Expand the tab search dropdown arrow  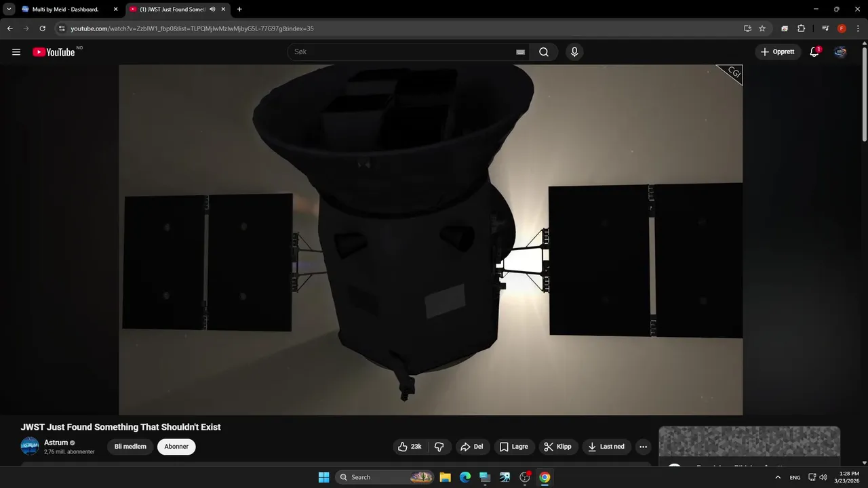(x=9, y=9)
